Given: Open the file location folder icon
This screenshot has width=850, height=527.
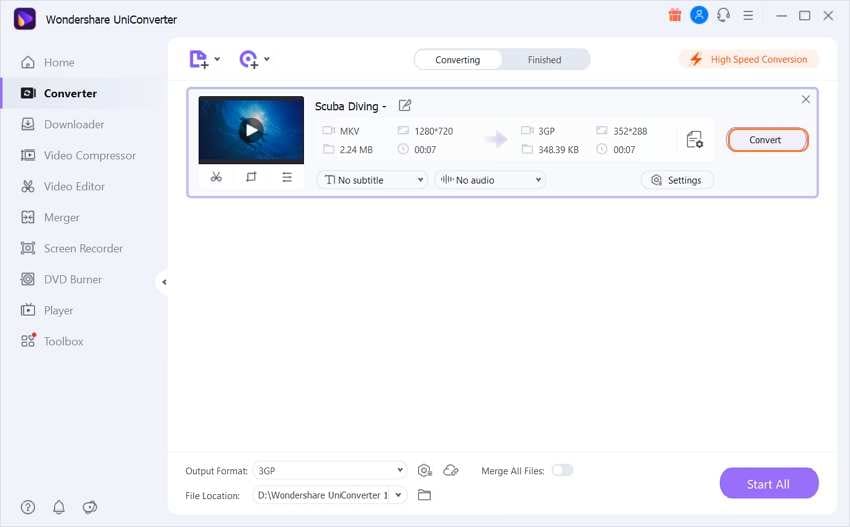Looking at the screenshot, I should [x=424, y=495].
